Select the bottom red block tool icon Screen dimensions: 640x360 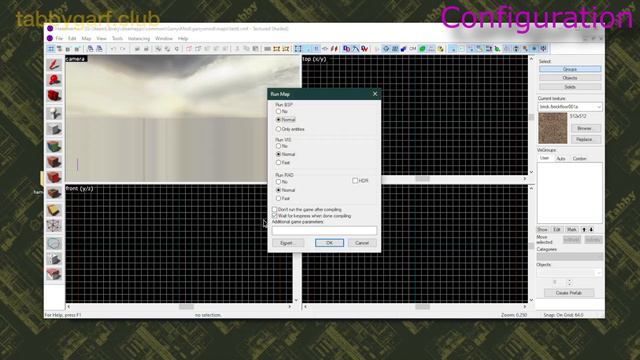(x=54, y=274)
